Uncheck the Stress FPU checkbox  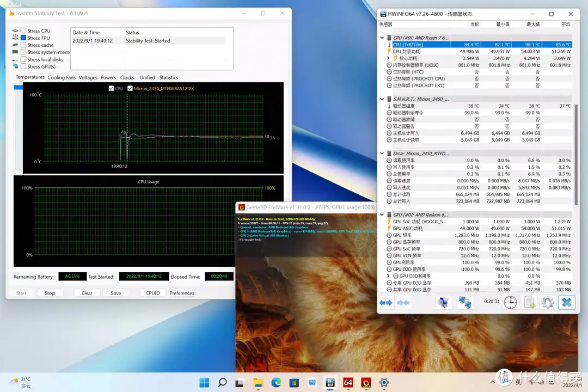coord(23,38)
